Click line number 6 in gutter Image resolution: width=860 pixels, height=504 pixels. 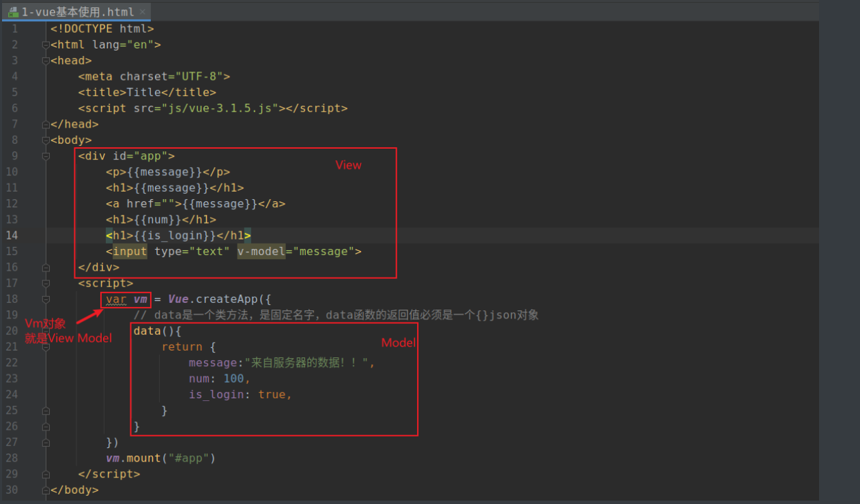point(15,108)
